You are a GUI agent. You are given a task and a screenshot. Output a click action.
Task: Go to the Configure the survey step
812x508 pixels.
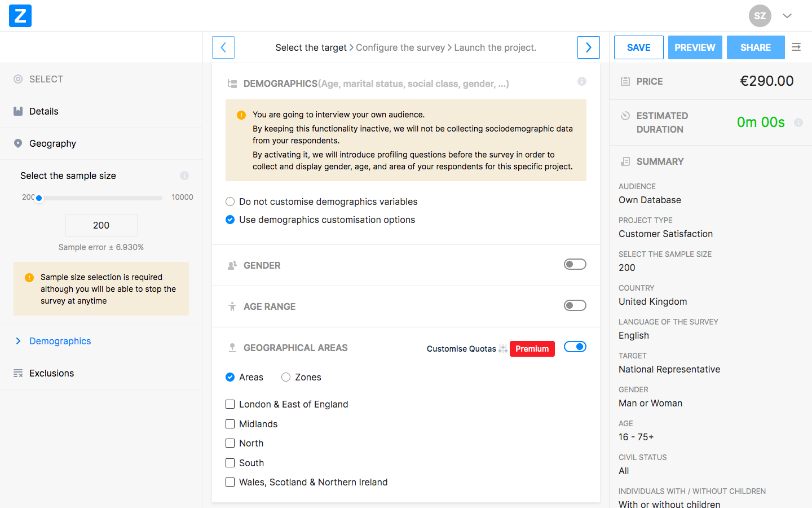point(400,47)
